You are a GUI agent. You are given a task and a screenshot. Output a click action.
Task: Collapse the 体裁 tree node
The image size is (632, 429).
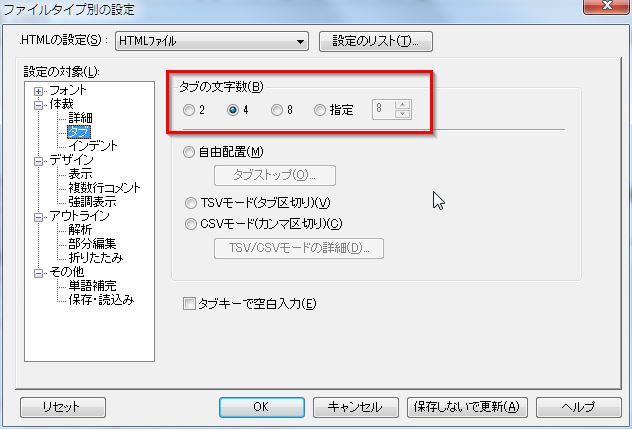pyautogui.click(x=39, y=104)
